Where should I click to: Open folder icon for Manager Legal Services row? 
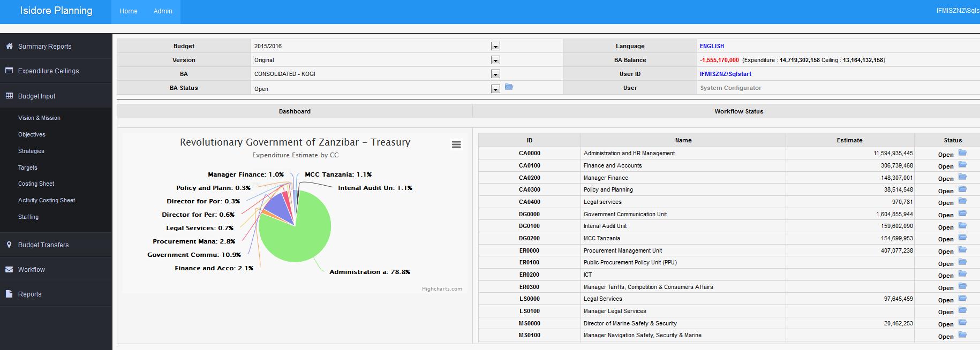(x=962, y=310)
